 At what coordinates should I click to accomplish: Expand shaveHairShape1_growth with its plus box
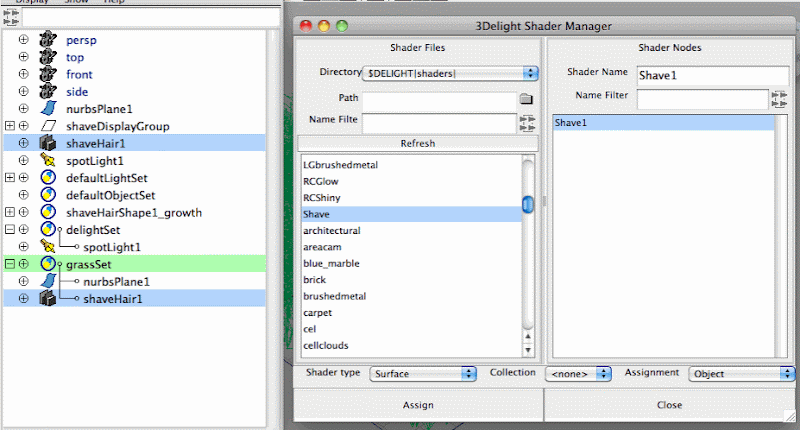10,212
